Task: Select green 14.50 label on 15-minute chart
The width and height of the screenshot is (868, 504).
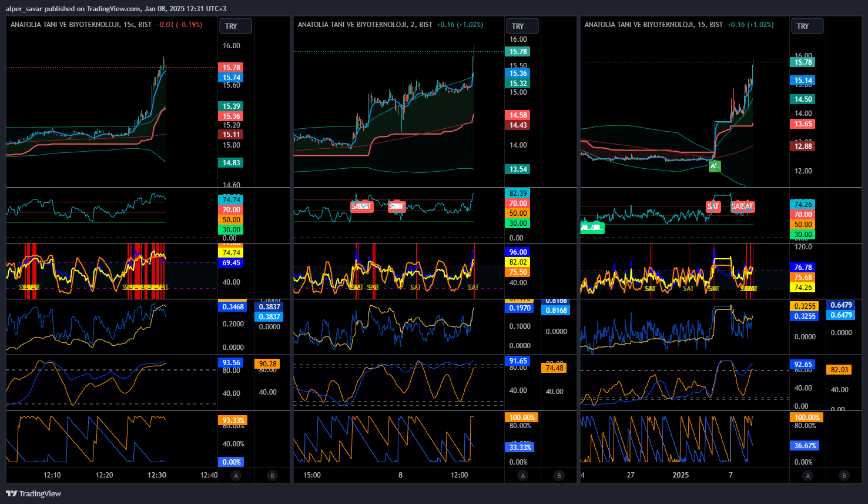Action: [x=803, y=99]
